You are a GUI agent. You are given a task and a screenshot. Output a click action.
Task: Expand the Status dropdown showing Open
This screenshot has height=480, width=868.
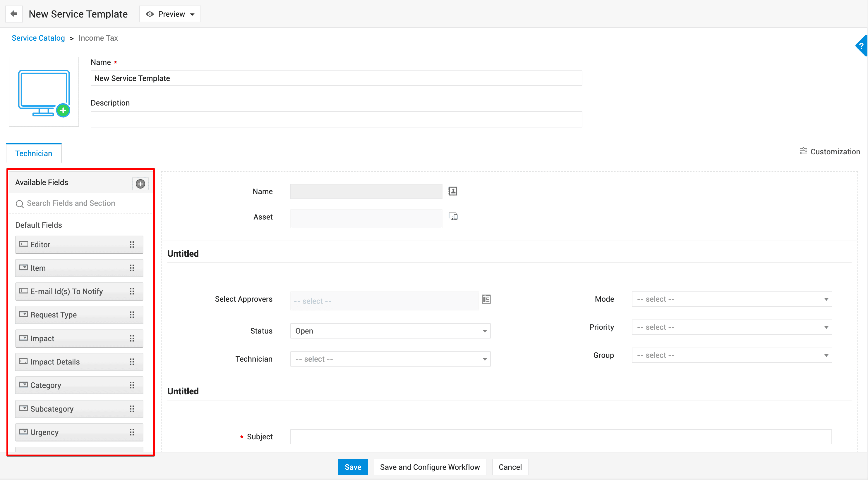(x=390, y=331)
